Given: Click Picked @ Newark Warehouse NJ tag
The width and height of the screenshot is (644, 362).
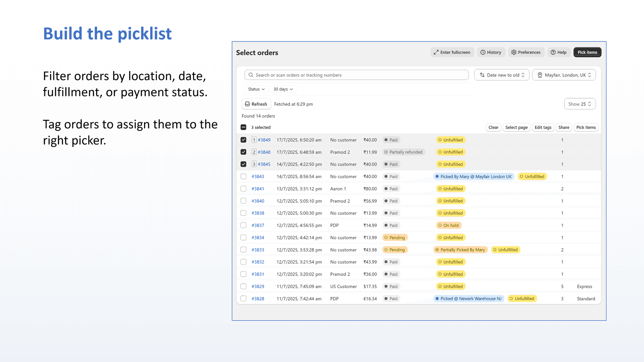Looking at the screenshot, I should (x=469, y=299).
